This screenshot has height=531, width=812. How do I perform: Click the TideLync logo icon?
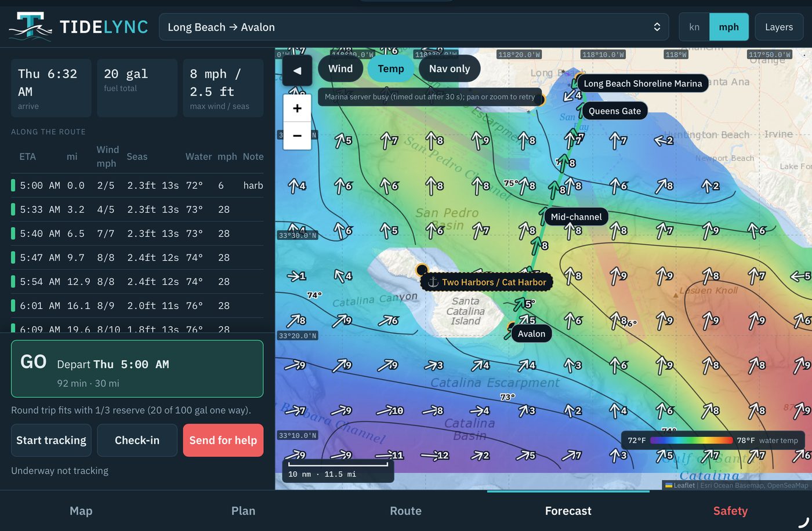(30, 27)
